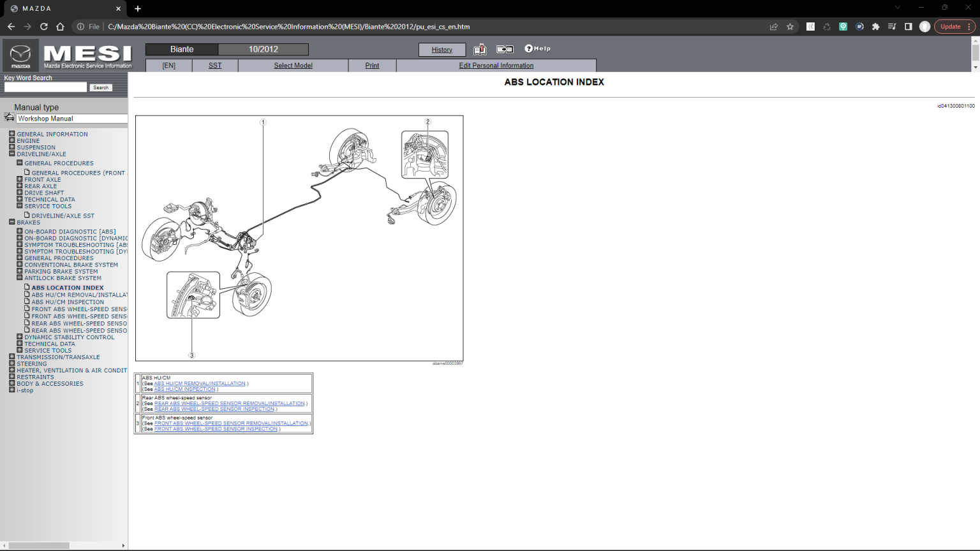Open the Workshop Manual type dropdown
Viewport: 980px width, 551px height.
coord(71,119)
